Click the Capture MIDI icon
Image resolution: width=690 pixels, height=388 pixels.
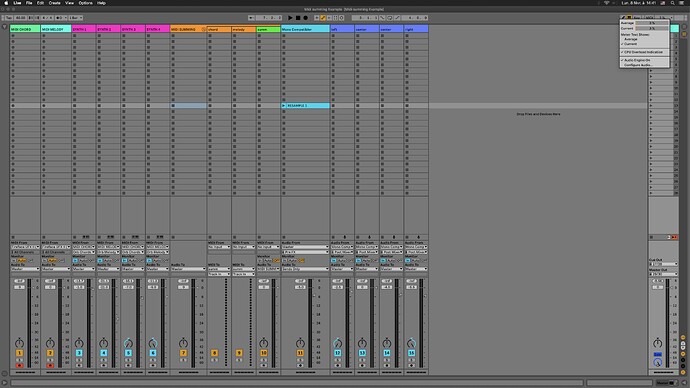(335, 18)
